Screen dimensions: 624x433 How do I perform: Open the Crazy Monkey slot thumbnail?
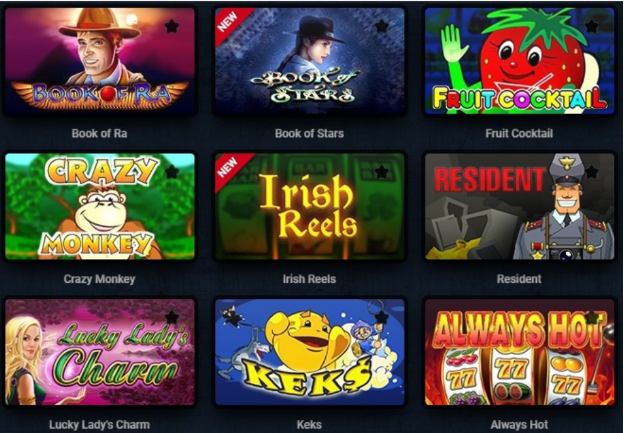pos(100,207)
